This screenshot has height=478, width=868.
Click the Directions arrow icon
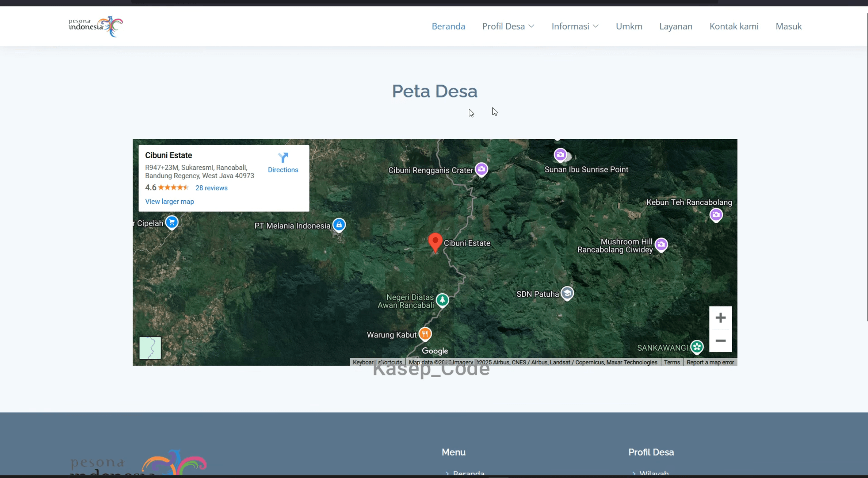pyautogui.click(x=283, y=158)
